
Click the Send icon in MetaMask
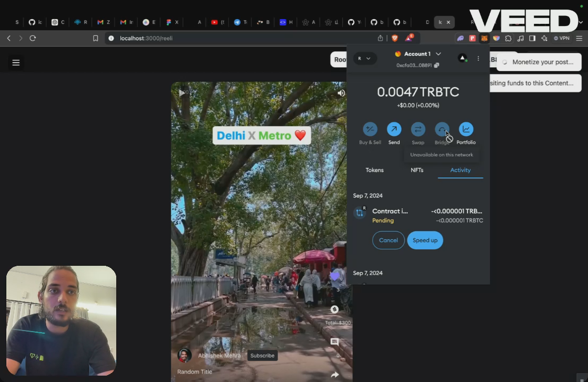click(394, 129)
